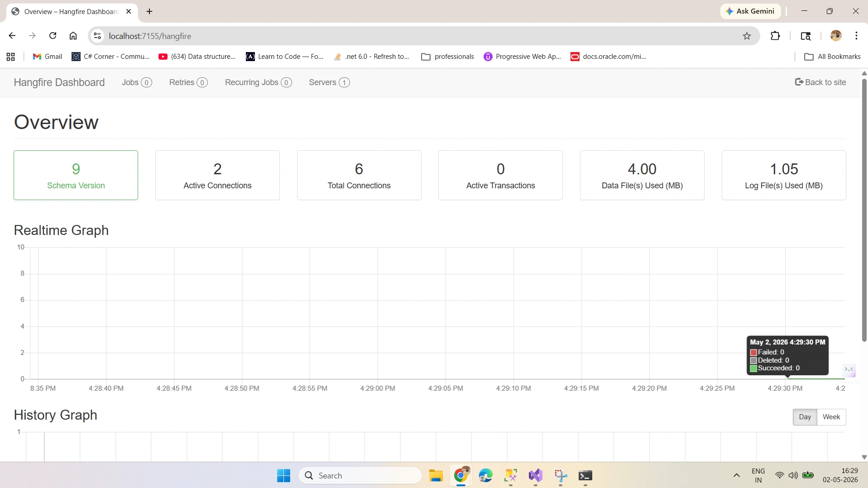Show hidden system tray icons

(x=737, y=475)
